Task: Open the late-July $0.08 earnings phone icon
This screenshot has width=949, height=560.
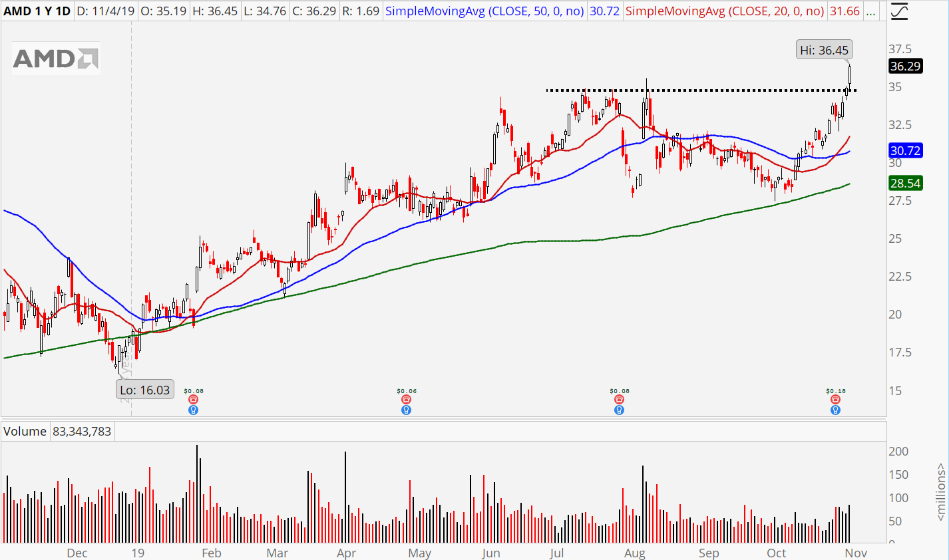Action: pos(619,400)
